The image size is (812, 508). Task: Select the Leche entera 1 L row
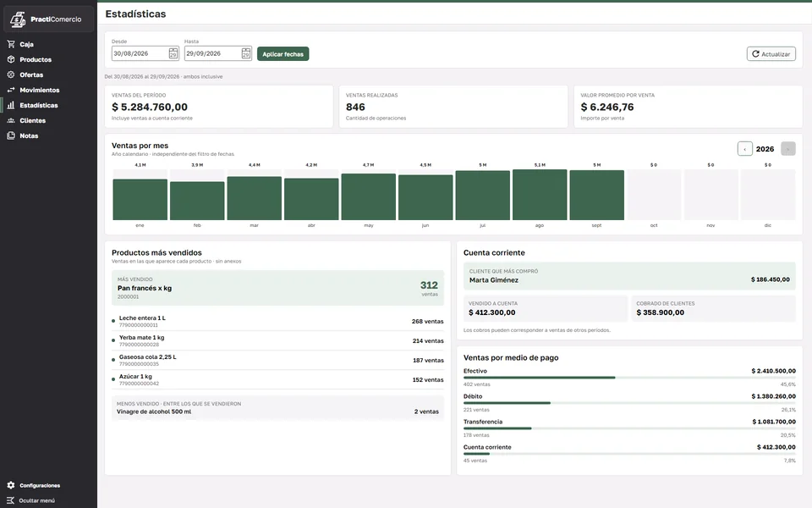(x=277, y=322)
